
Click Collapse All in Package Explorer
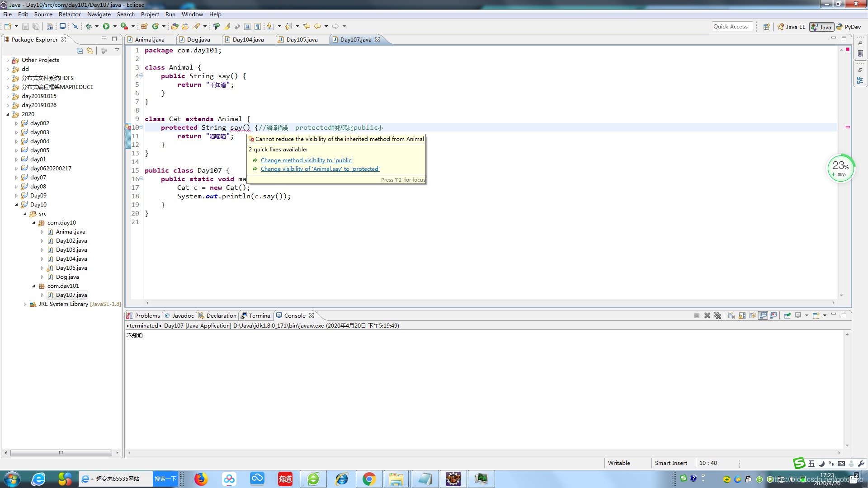click(x=80, y=51)
